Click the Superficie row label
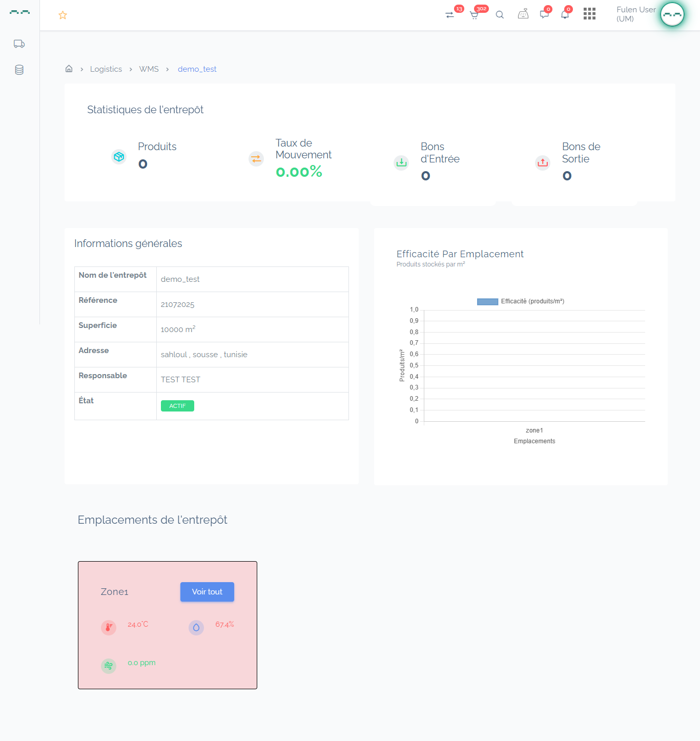This screenshot has height=741, width=700. 98,325
